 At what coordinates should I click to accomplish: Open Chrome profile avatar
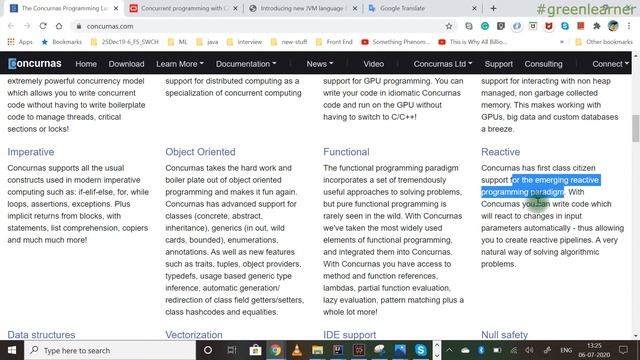click(x=613, y=26)
